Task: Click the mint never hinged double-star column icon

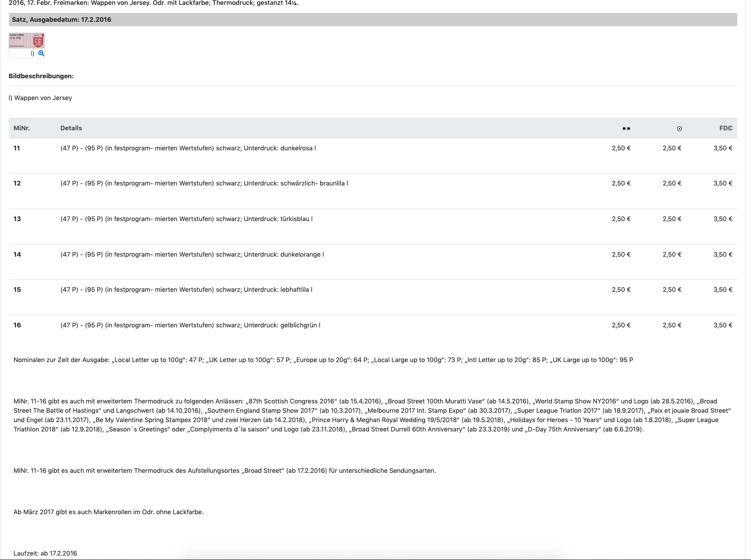Action: tap(626, 129)
